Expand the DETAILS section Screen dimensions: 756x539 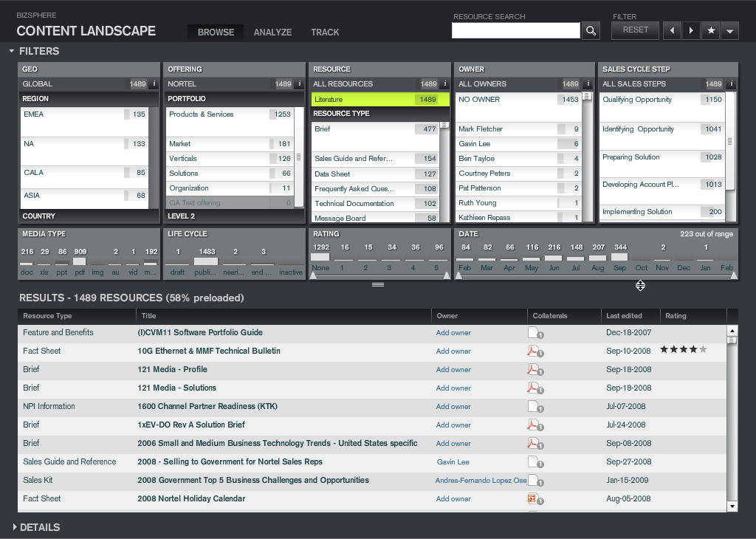[15, 527]
